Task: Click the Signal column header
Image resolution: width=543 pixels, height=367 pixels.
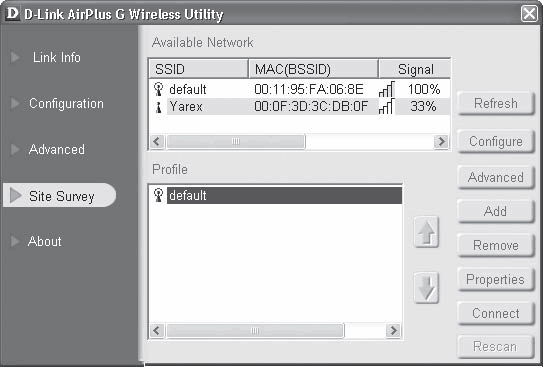Action: (415, 69)
